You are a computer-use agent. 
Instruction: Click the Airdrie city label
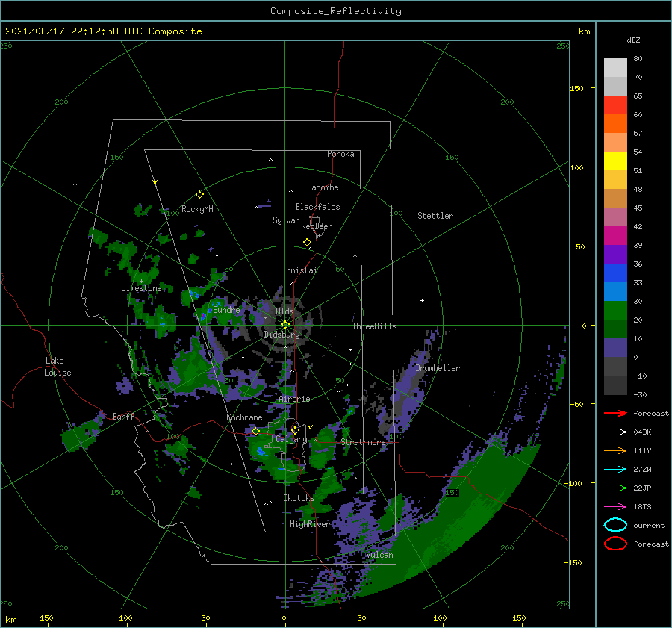click(294, 399)
